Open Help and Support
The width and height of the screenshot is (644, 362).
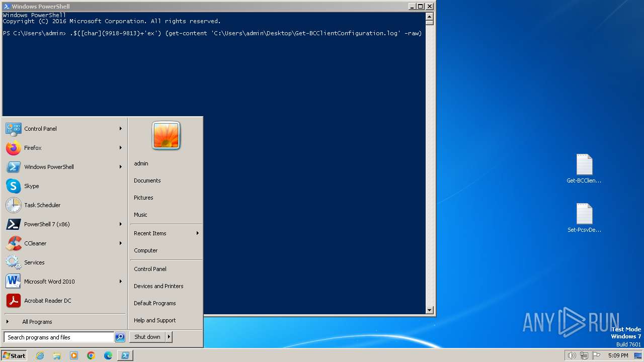pyautogui.click(x=166, y=320)
